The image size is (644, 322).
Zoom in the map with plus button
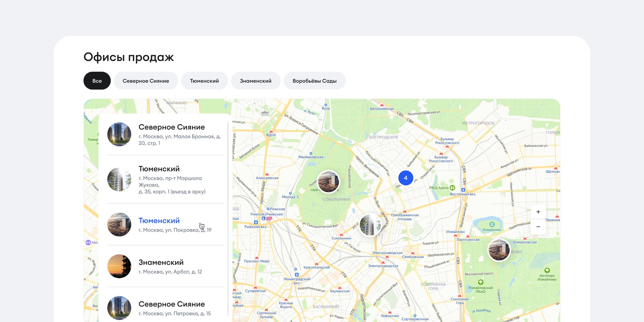(538, 212)
